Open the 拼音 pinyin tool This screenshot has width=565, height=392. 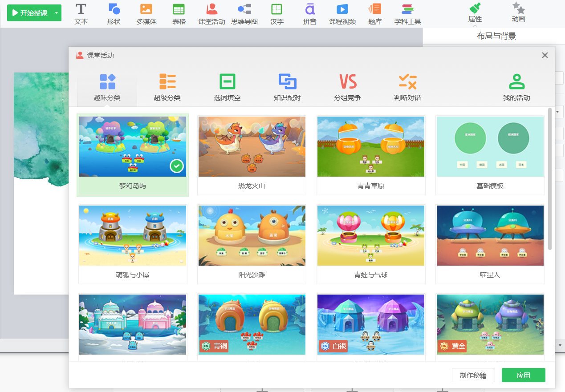point(309,14)
